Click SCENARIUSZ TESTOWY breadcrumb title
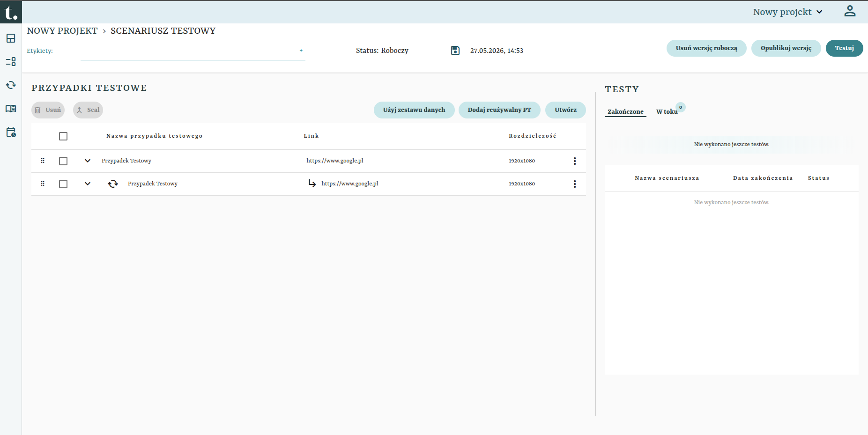 point(163,31)
